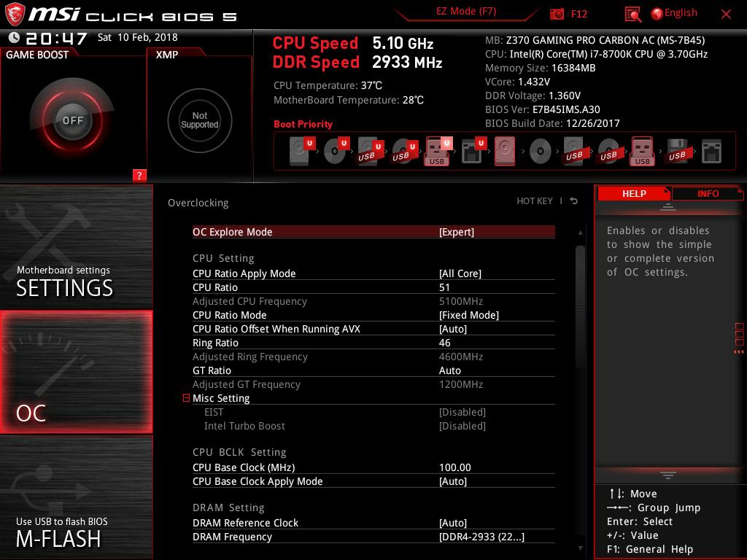
Task: Click the grip handle above the key legend
Action: point(668,475)
